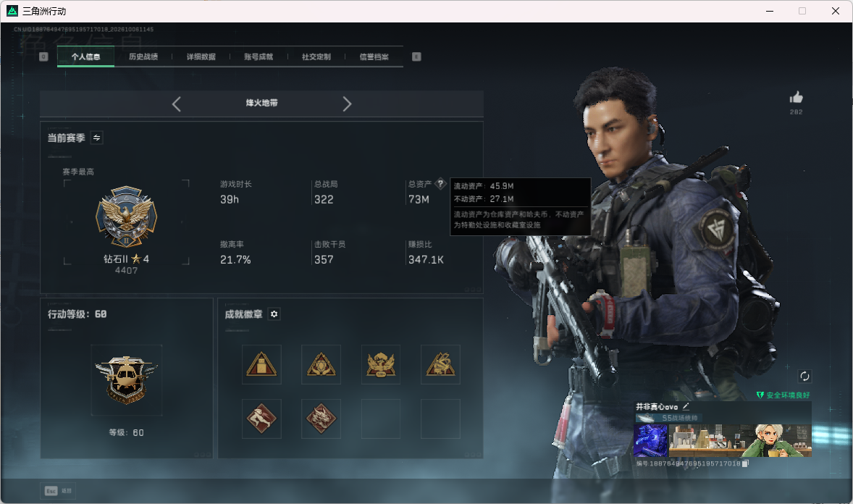
Task: Click the last empty badge slot in the second row
Action: pos(441,419)
